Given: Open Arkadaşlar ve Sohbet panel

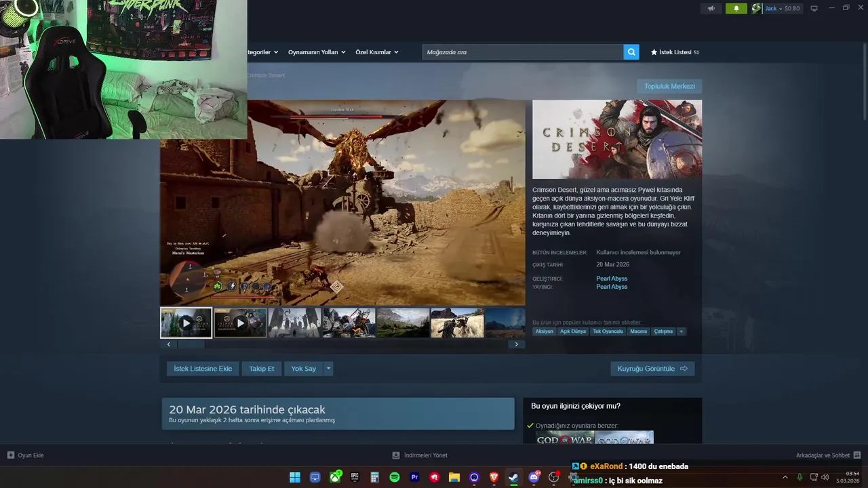Looking at the screenshot, I should pyautogui.click(x=823, y=455).
